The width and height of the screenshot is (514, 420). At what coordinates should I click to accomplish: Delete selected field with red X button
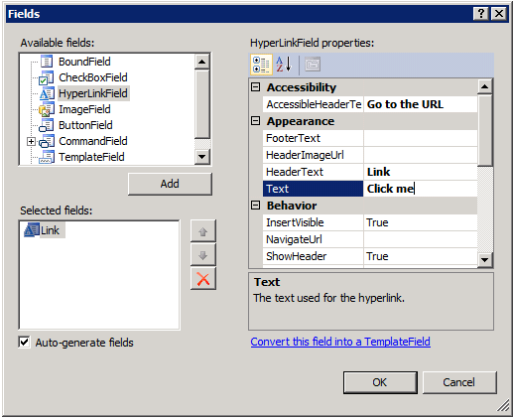click(x=203, y=279)
